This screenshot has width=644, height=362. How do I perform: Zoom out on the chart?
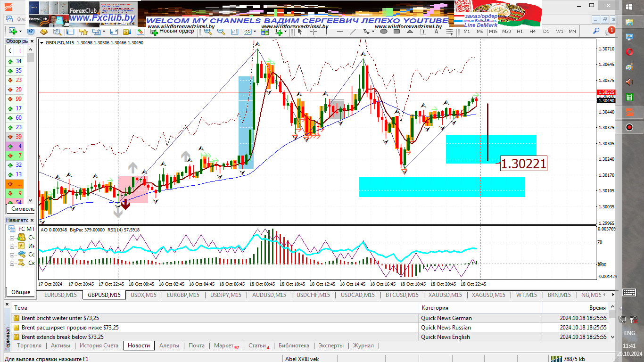coord(221,31)
